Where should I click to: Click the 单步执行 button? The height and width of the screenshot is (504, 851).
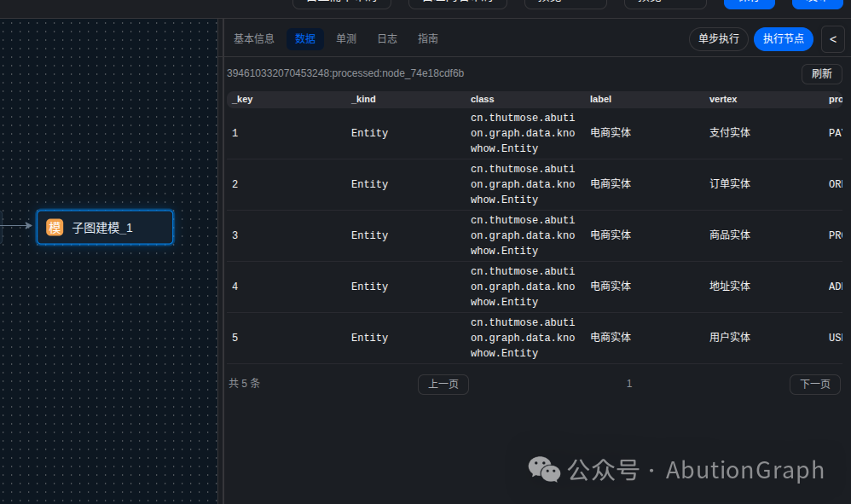click(719, 39)
